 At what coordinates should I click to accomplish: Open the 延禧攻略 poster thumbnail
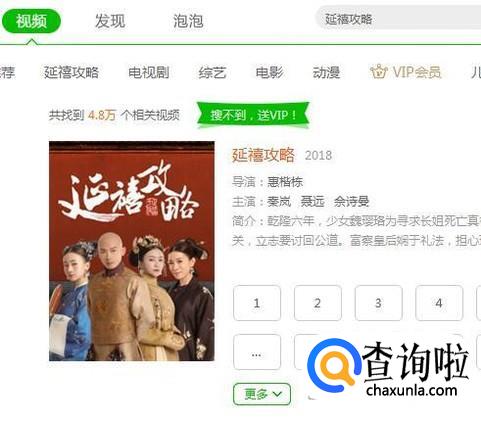tap(132, 251)
